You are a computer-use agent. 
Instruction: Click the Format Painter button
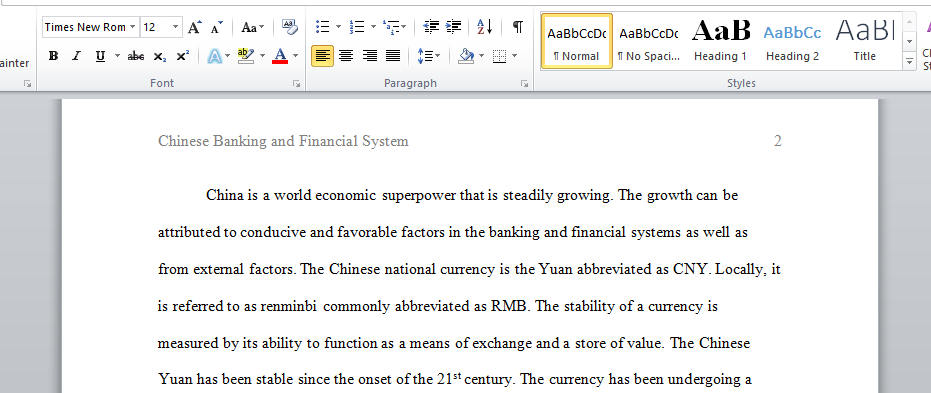(14, 64)
